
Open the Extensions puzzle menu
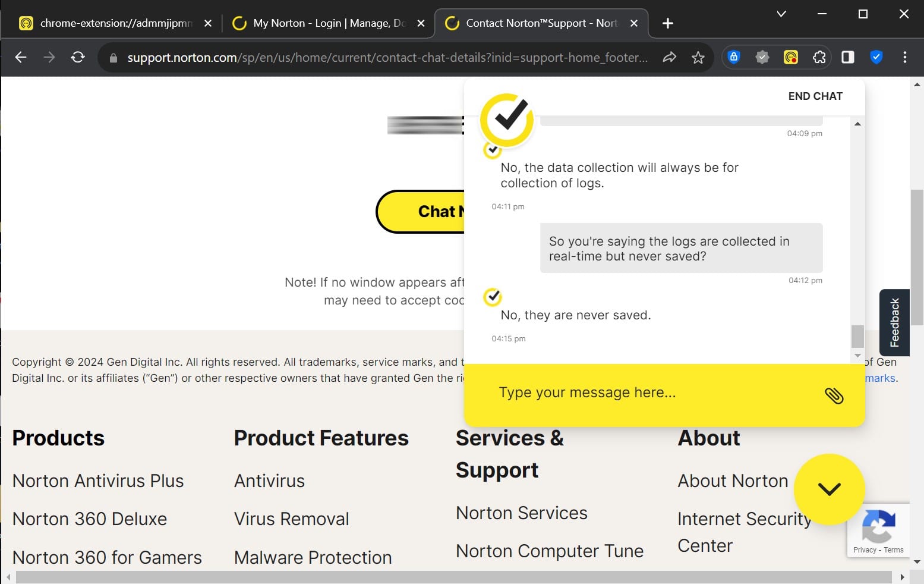coord(819,57)
